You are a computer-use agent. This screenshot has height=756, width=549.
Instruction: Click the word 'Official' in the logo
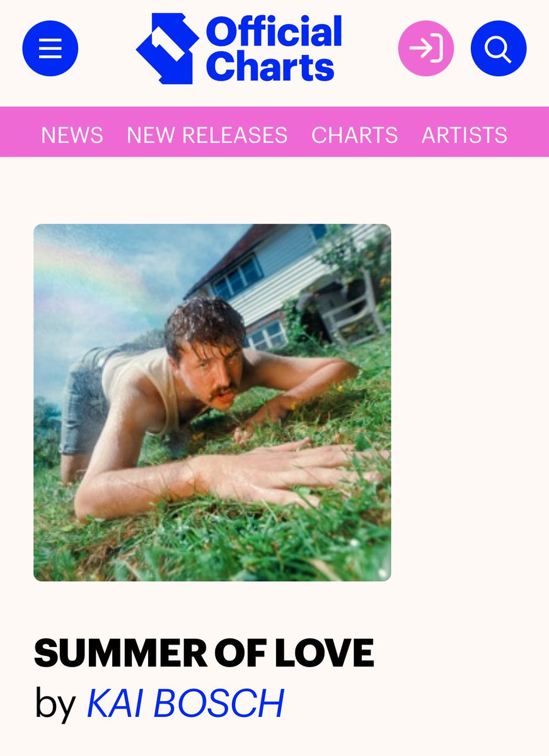click(274, 32)
